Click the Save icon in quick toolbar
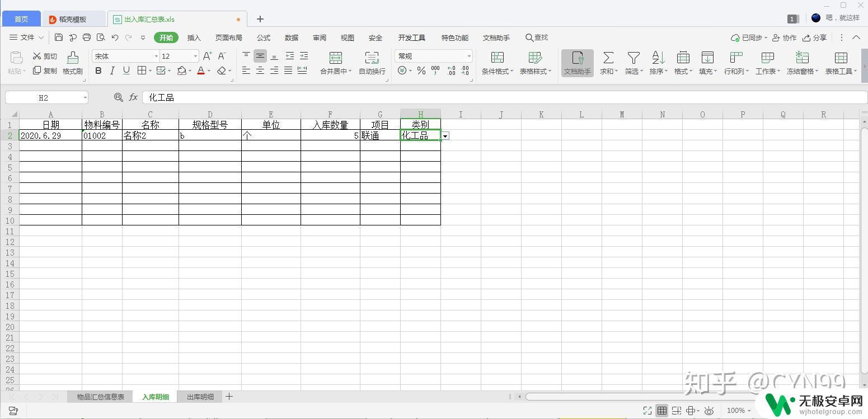The image size is (868, 419). [x=59, y=37]
